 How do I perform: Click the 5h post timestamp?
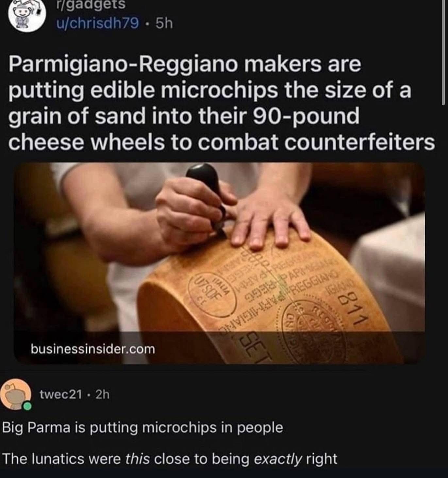point(164,24)
